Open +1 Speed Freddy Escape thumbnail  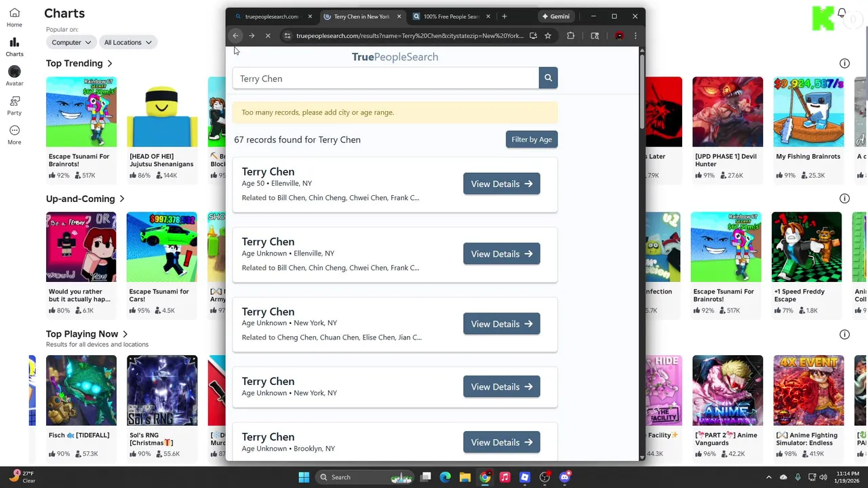[x=806, y=247]
